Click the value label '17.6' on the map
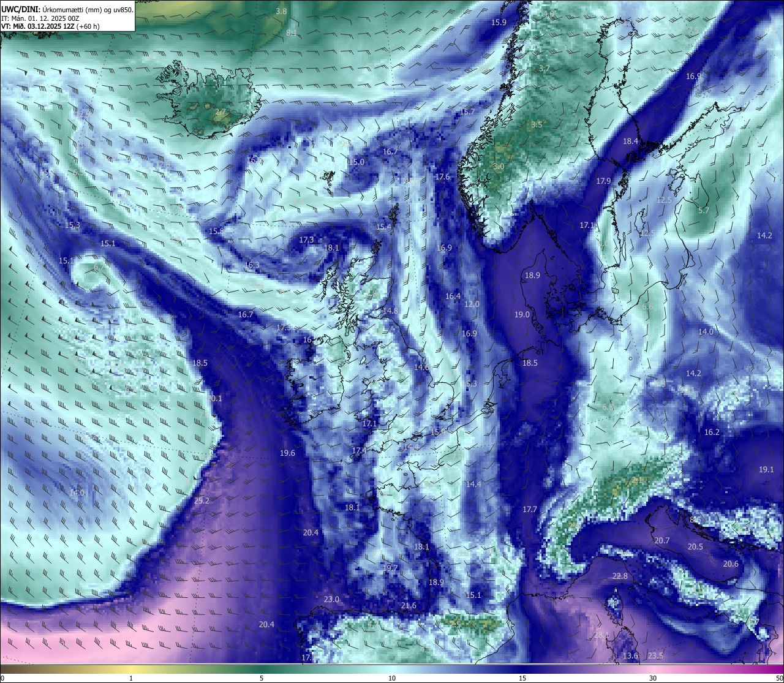 coord(442,177)
